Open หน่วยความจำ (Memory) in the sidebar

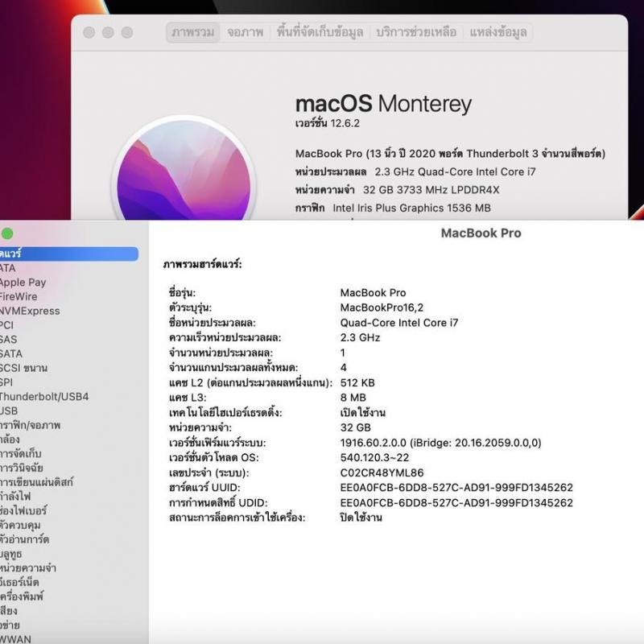coord(28,568)
